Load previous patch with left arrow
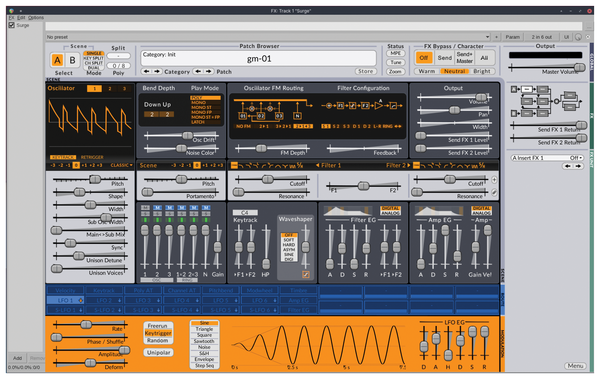The width and height of the screenshot is (600, 379). click(197, 72)
